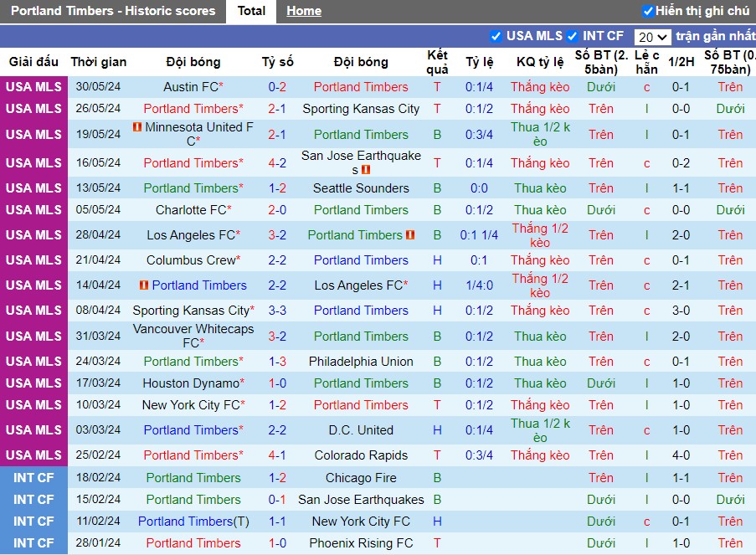Click red card icon beside Minnesota United FC
756x555 pixels.
[137, 126]
